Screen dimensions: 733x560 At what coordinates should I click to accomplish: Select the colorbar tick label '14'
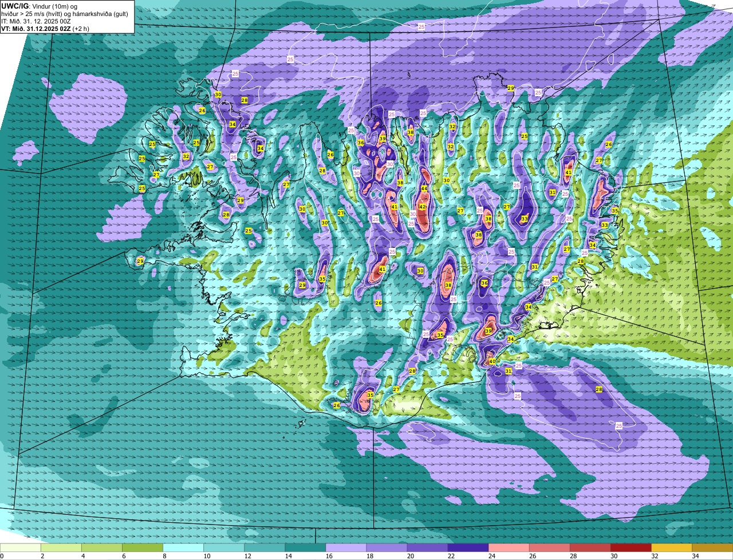288,556
